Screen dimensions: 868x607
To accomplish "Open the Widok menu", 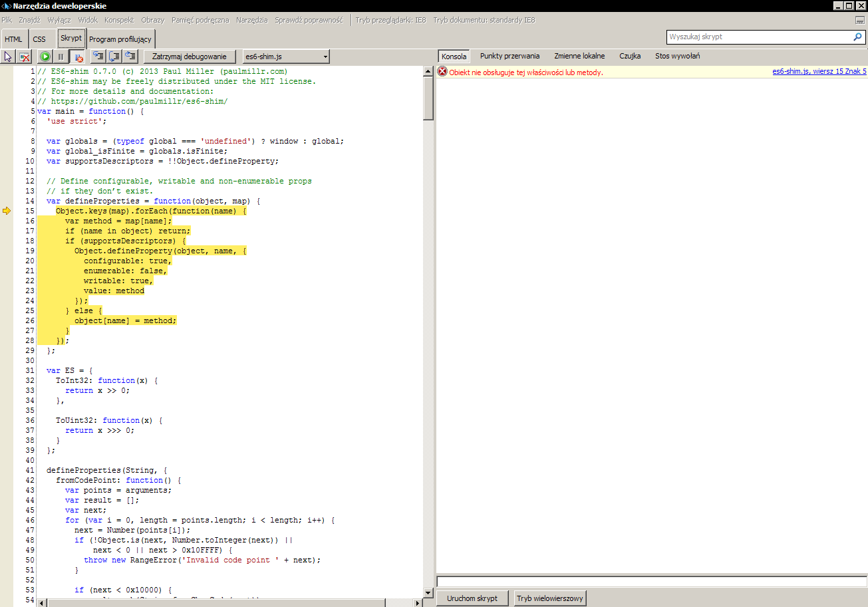I will 88,20.
